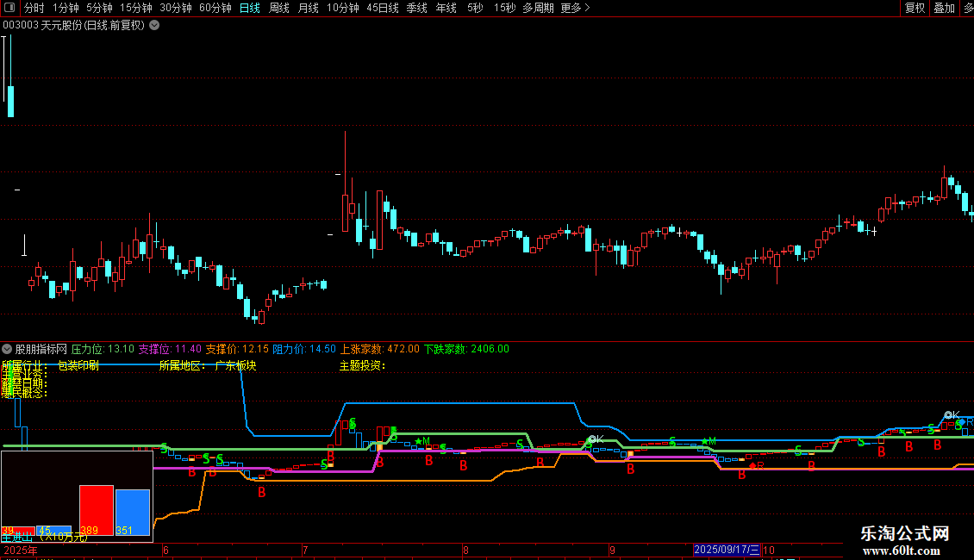Select the 30分钟 period tab

point(176,8)
